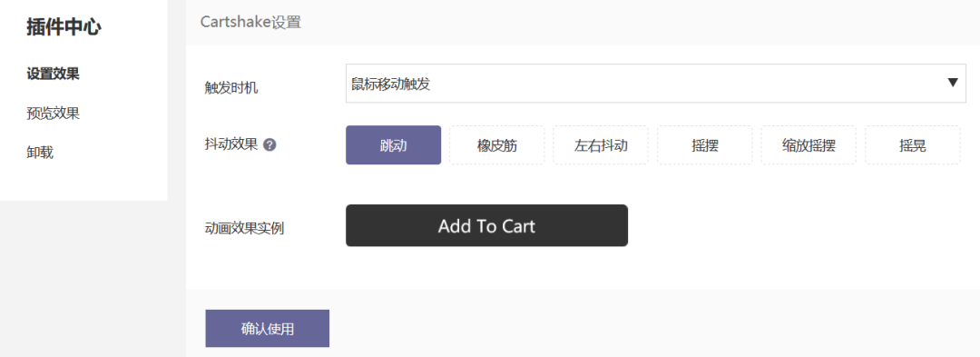Switch to 预览效果 in the sidebar
Viewport: 980px width, 357px height.
pos(53,114)
